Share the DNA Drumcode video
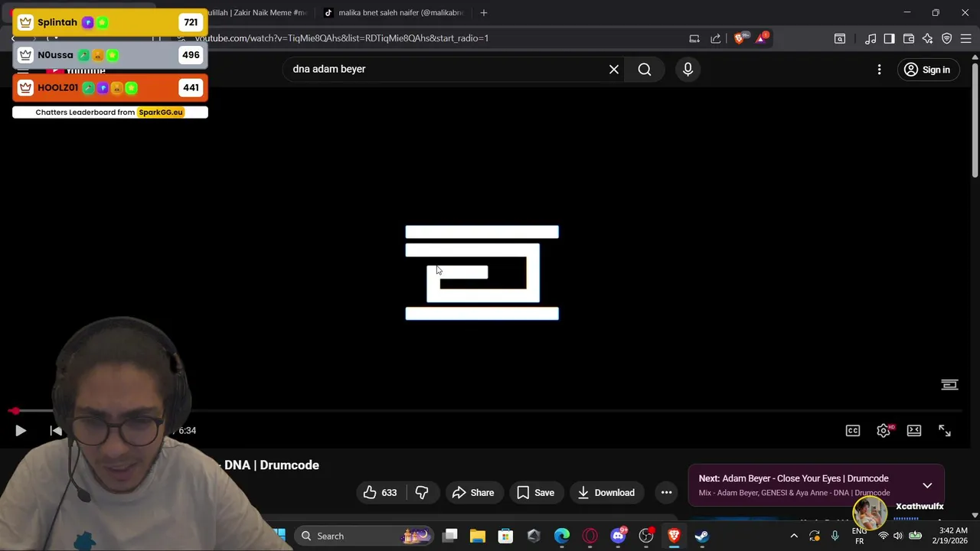This screenshot has height=551, width=980. (473, 493)
